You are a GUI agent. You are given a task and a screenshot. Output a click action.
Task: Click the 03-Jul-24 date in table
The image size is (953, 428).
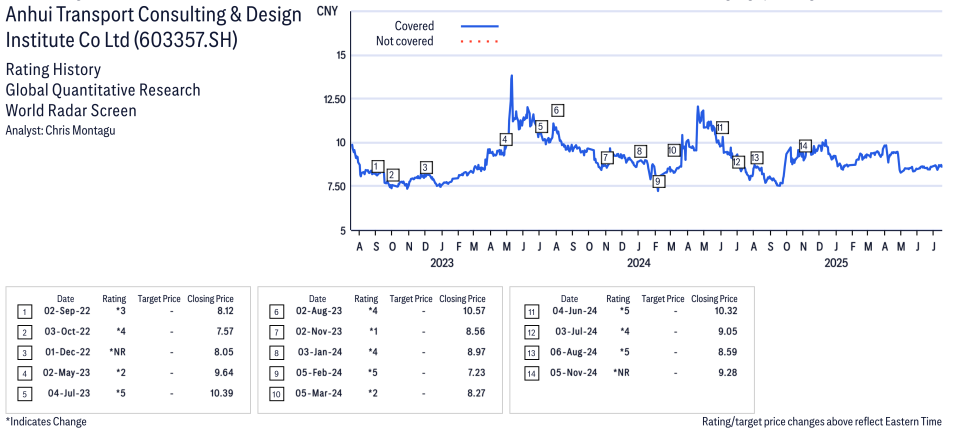[577, 331]
